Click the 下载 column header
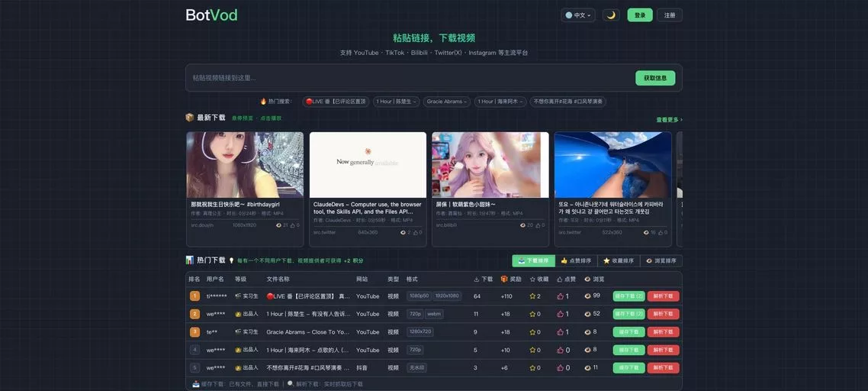868x391 pixels. [x=484, y=279]
